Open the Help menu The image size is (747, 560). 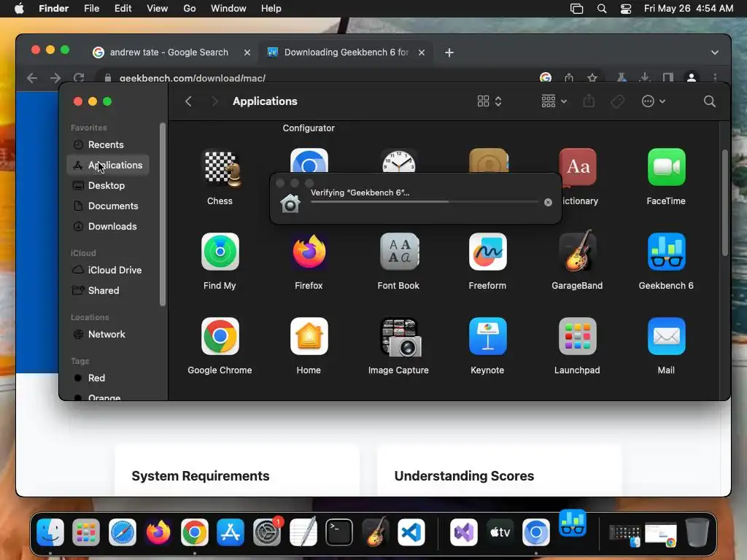(271, 8)
